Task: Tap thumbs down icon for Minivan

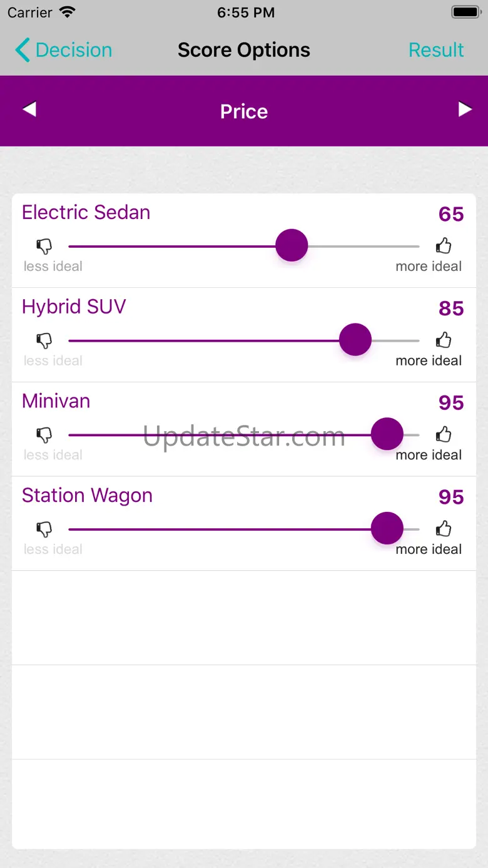Action: pos(44,435)
